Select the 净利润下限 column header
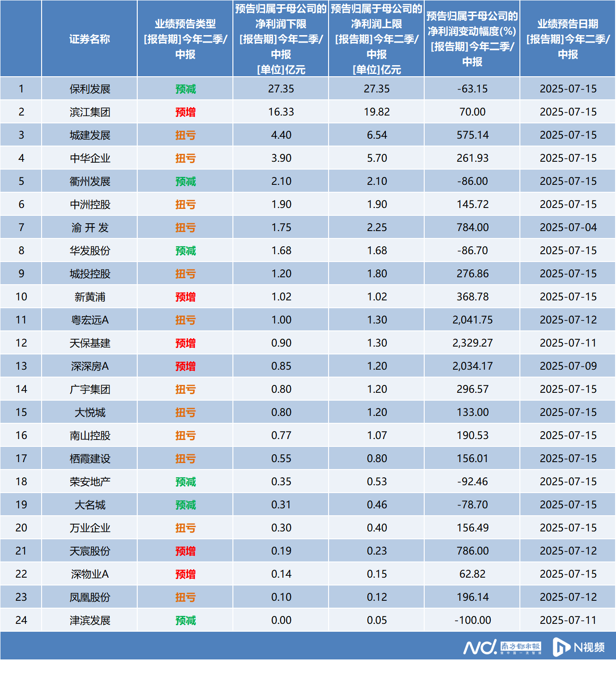 [x=281, y=39]
